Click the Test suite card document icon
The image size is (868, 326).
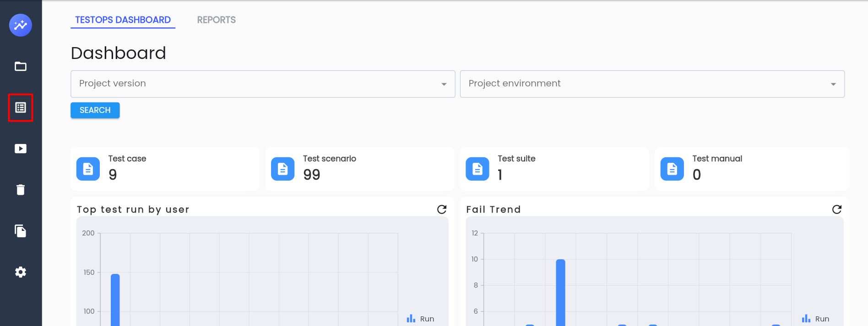click(x=477, y=169)
